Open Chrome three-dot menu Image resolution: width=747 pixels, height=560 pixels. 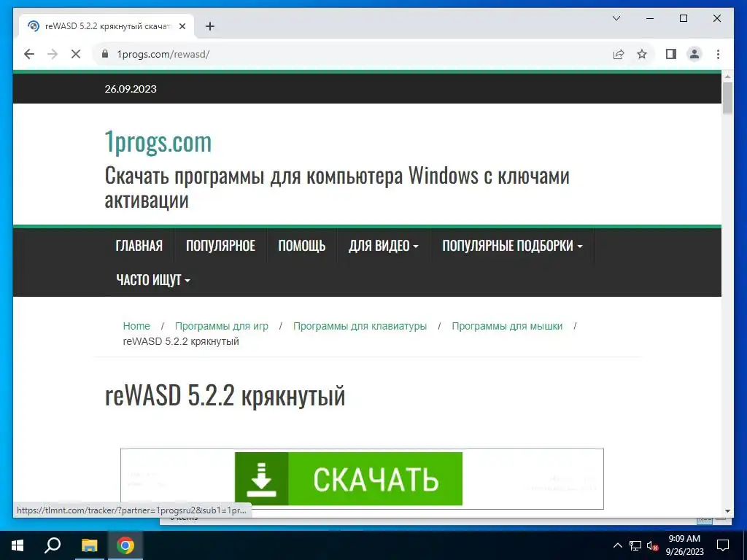718,54
